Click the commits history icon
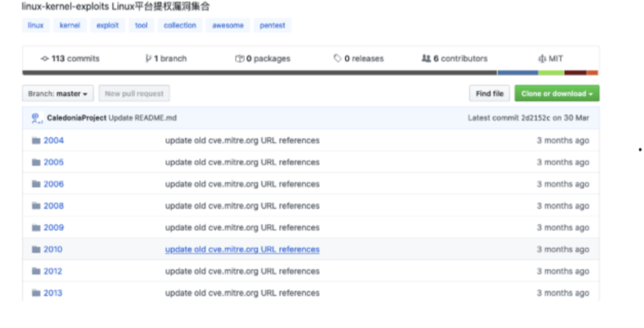Image resolution: width=644 pixels, height=328 pixels. tap(45, 58)
